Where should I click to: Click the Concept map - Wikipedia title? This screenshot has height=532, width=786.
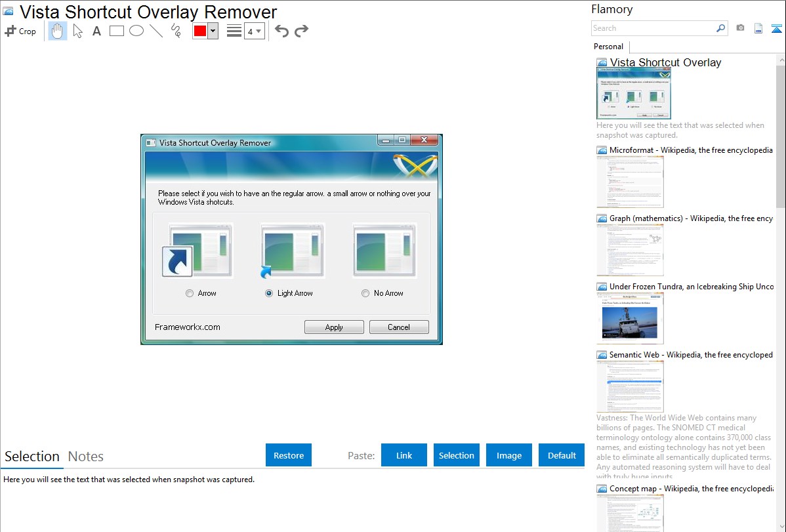691,488
